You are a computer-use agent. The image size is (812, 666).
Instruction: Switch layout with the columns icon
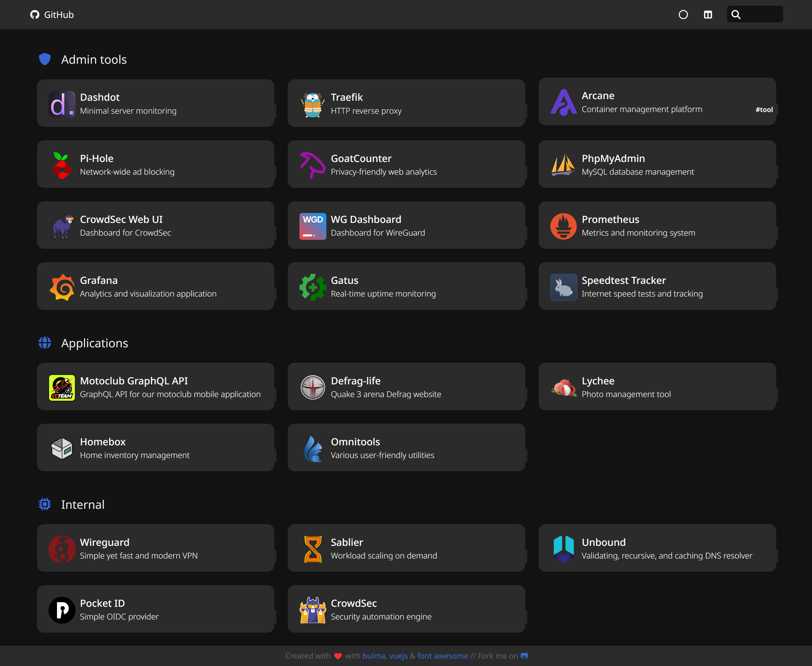(x=708, y=15)
